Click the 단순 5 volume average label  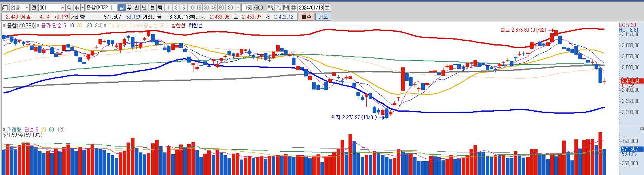pyautogui.click(x=31, y=129)
